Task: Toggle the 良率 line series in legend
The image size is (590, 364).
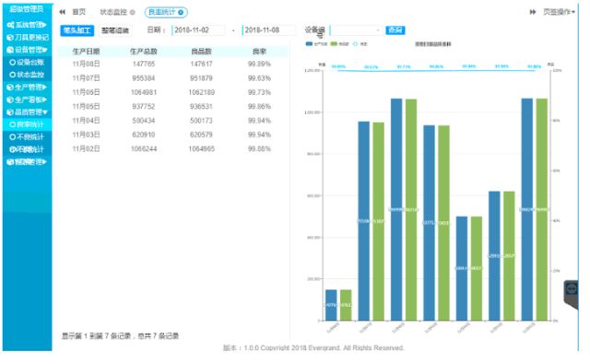Action: pos(360,44)
